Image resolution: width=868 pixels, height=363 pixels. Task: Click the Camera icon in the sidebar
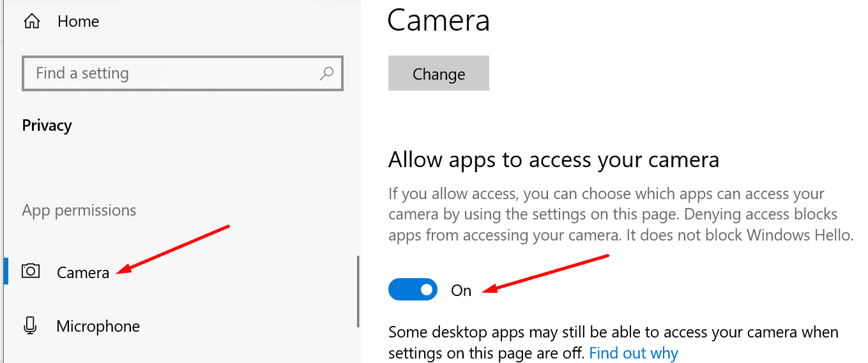coord(30,271)
